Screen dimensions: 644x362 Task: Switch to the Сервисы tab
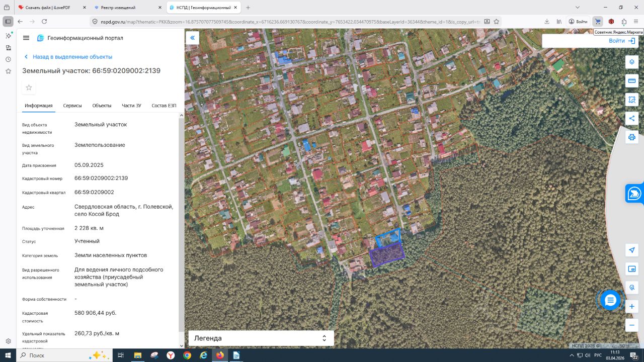point(72,106)
